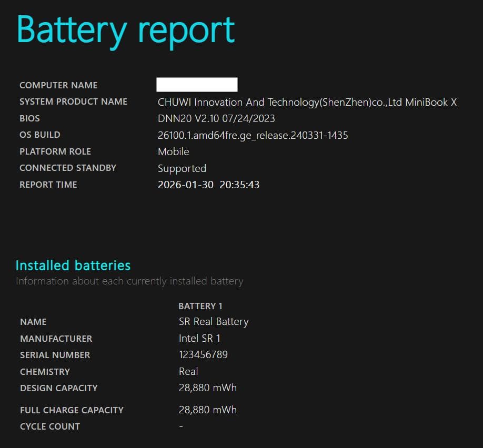Click the manufacturer value Intel SR 1
Image resolution: width=483 pixels, height=448 pixels.
click(199, 338)
